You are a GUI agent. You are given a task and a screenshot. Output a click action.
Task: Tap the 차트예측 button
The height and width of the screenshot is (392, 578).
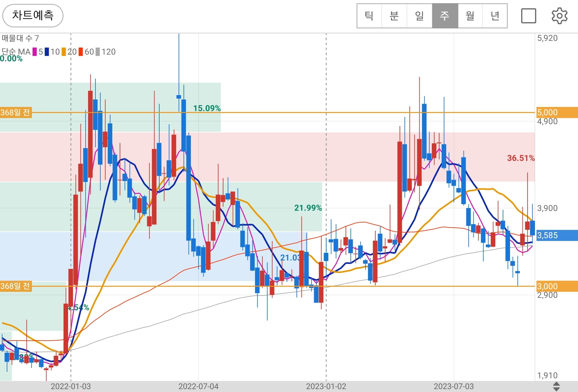33,15
